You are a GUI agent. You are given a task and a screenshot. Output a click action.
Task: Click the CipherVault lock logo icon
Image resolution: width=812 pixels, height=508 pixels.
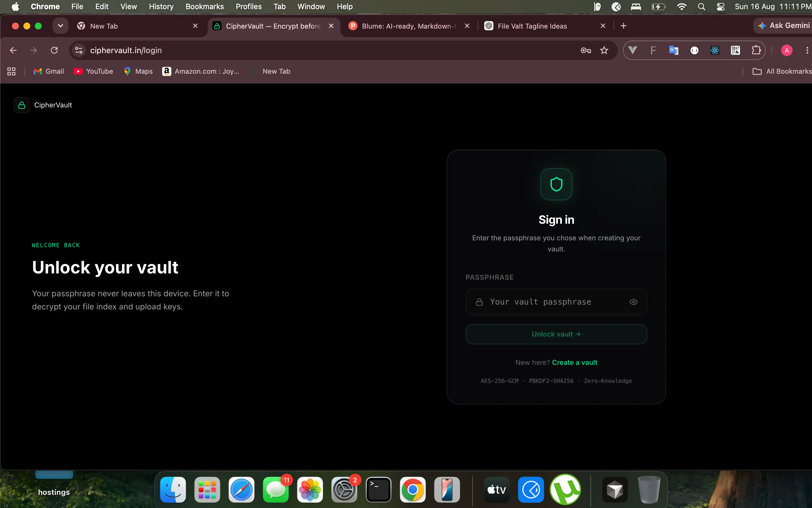[21, 105]
